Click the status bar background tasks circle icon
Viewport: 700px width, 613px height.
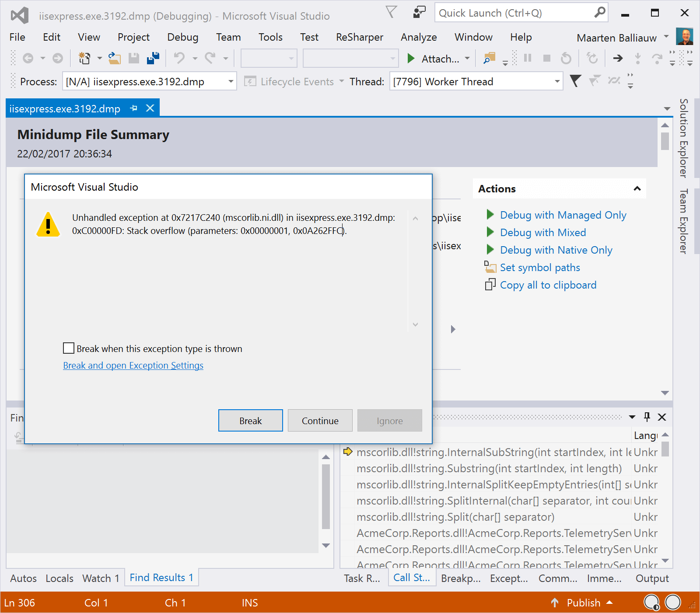[651, 603]
